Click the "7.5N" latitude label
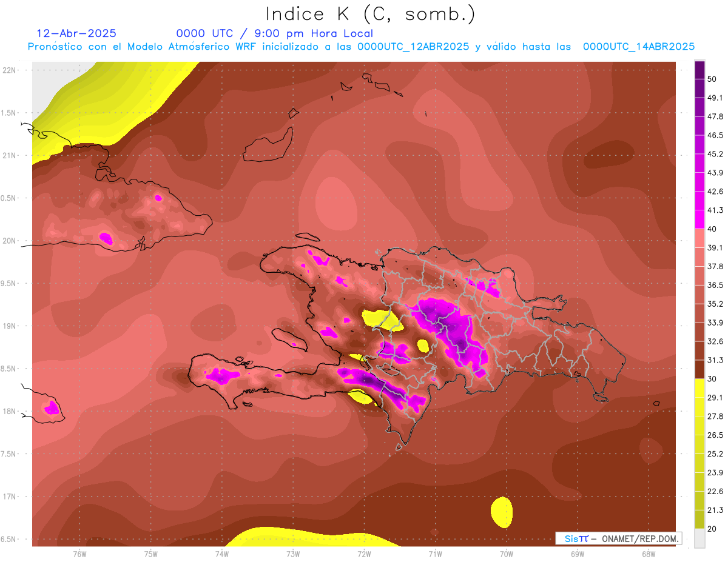The image size is (728, 562). tap(9, 453)
